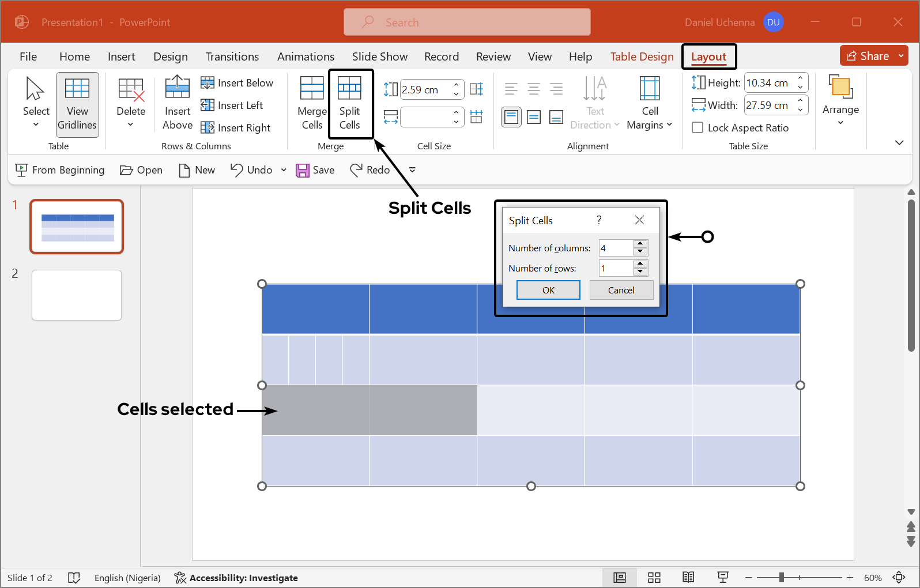Open the Cell Margins dropdown
This screenshot has width=920, height=588.
point(650,104)
